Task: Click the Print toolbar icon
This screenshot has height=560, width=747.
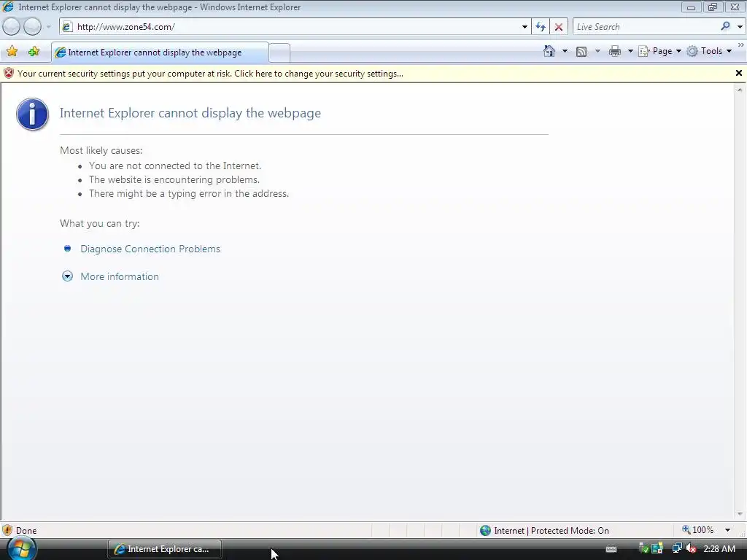Action: 614,51
